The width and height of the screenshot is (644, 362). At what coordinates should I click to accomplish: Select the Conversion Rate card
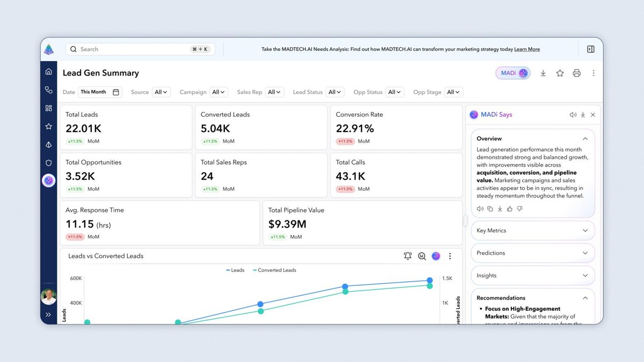click(396, 128)
